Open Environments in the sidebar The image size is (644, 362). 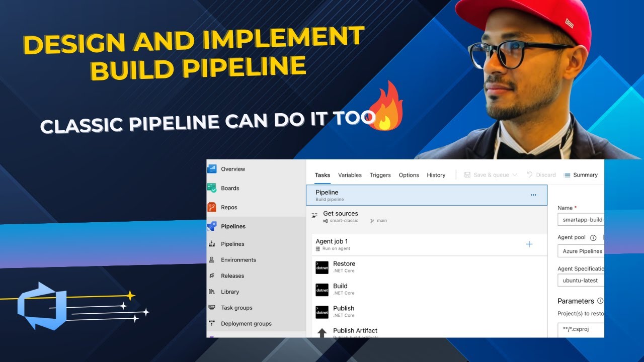click(x=238, y=260)
